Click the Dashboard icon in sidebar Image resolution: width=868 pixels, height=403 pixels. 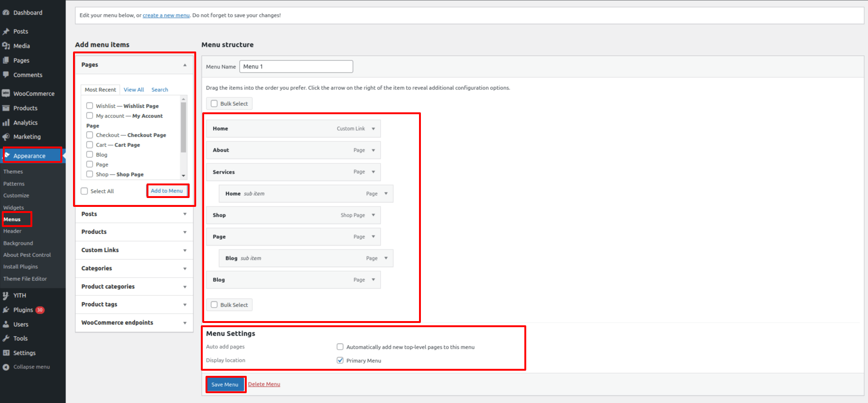(6, 13)
